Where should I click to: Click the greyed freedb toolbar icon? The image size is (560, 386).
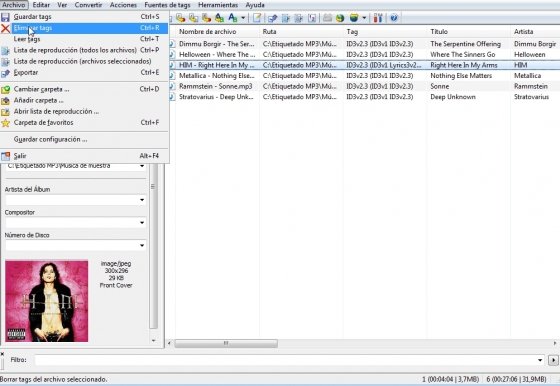click(327, 18)
